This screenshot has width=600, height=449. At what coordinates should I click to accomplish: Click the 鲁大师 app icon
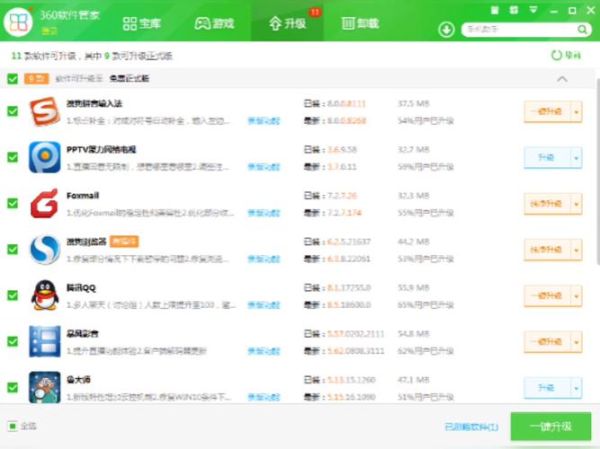click(x=45, y=387)
